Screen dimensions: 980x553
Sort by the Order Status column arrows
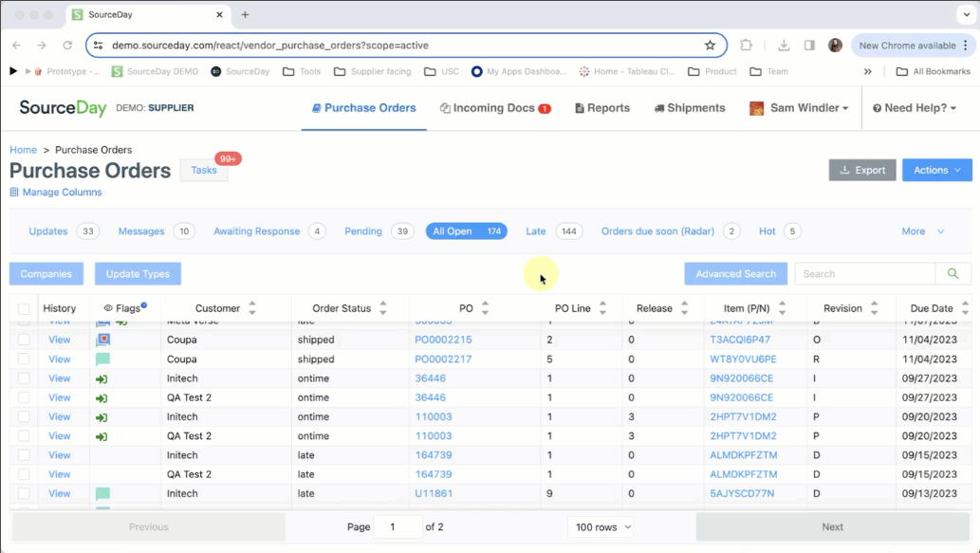383,308
